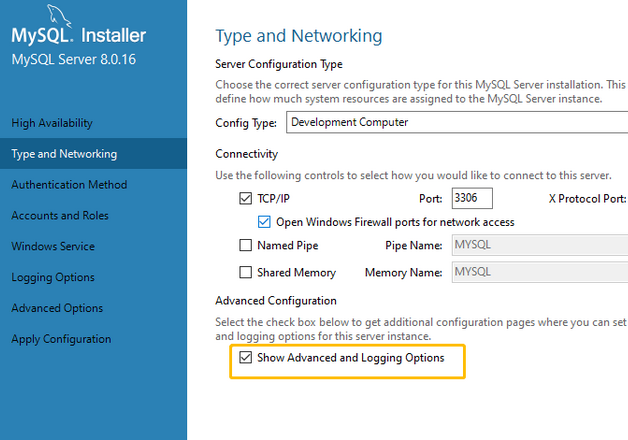This screenshot has width=628, height=440.
Task: Click the Pipe Name field
Action: coord(540,245)
